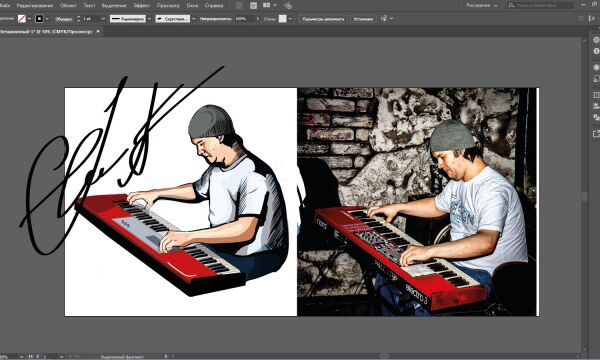
Task: Click the control bar panel menu icon
Action: point(592,18)
